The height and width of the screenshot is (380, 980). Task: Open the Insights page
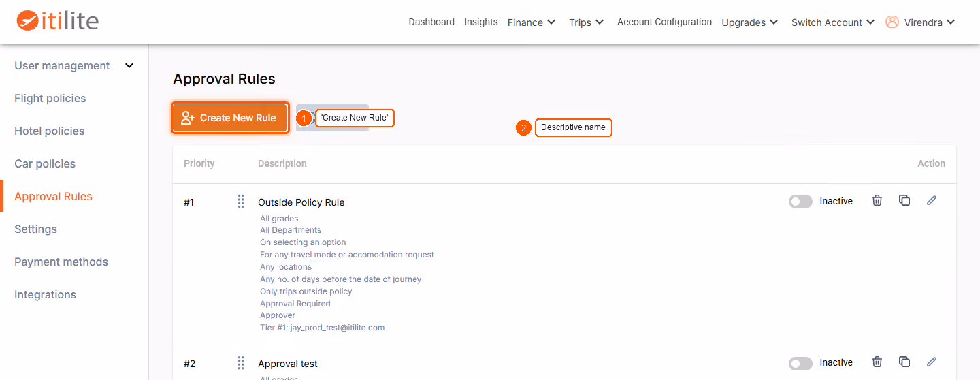(x=481, y=22)
